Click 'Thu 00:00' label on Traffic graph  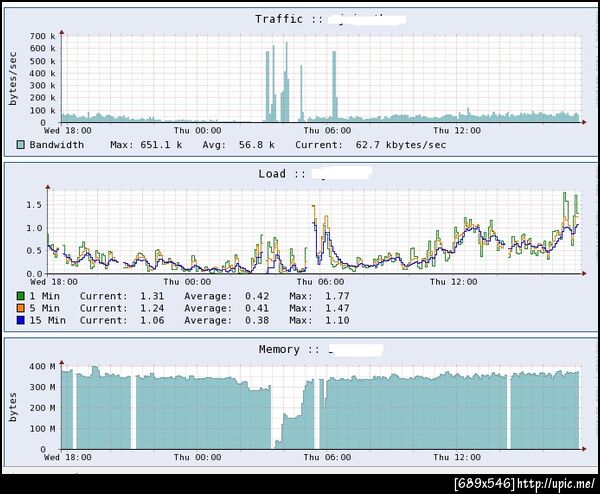point(197,130)
